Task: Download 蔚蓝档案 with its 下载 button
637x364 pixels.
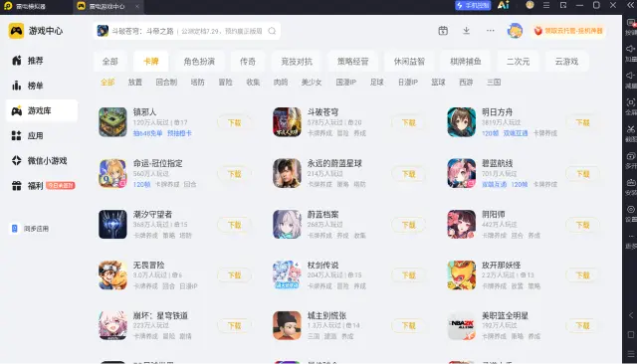Action: (409, 225)
